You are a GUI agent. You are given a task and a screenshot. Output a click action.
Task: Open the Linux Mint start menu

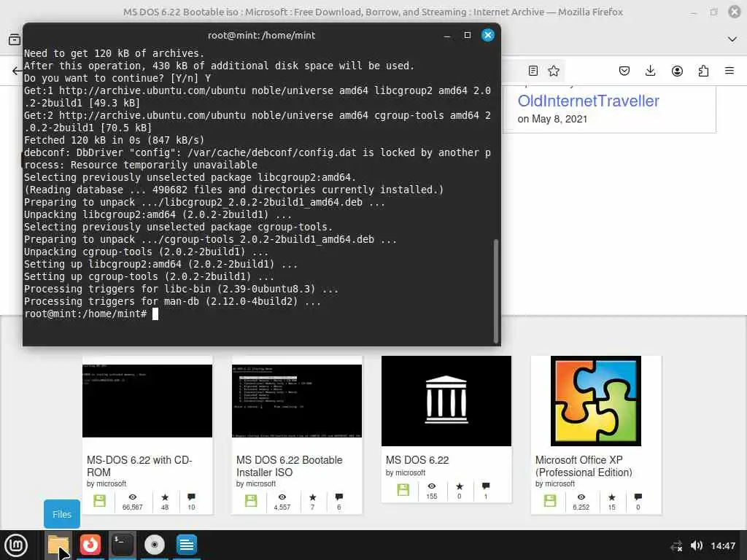click(x=16, y=545)
